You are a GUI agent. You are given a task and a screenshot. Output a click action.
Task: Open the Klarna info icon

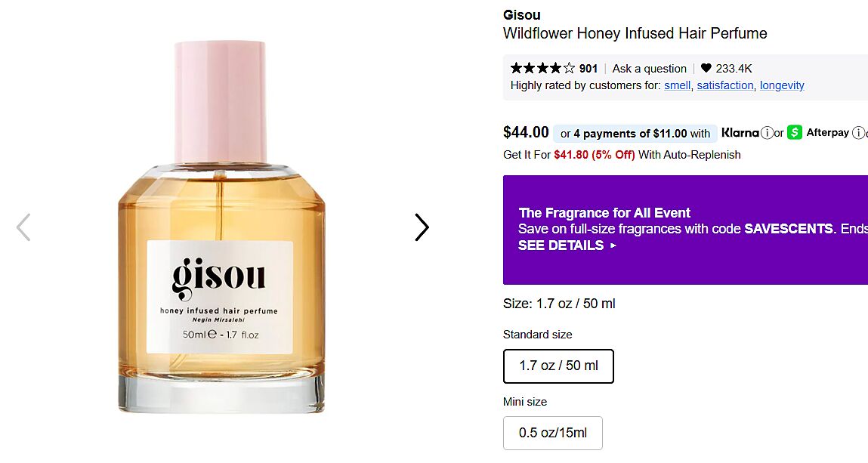767,133
